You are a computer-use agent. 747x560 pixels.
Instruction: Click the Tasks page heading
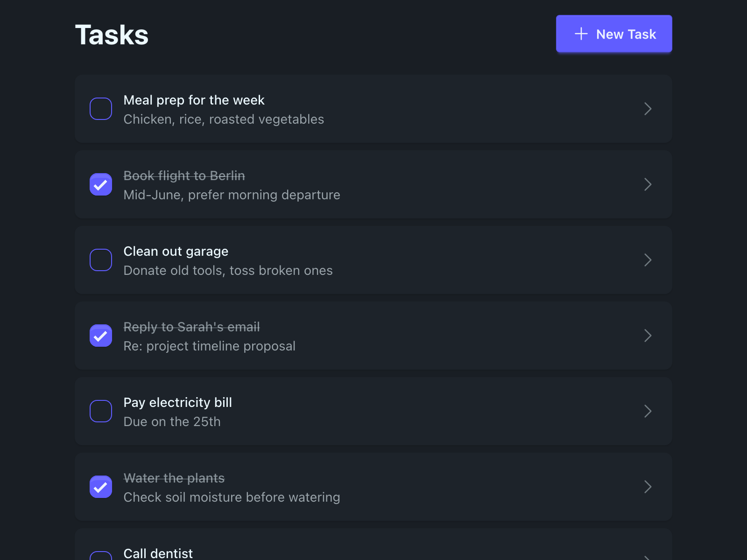point(112,35)
